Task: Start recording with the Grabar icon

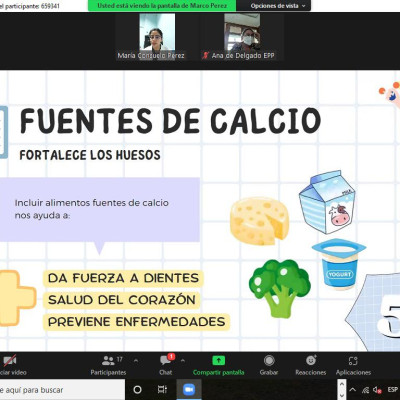Action: 269,360
